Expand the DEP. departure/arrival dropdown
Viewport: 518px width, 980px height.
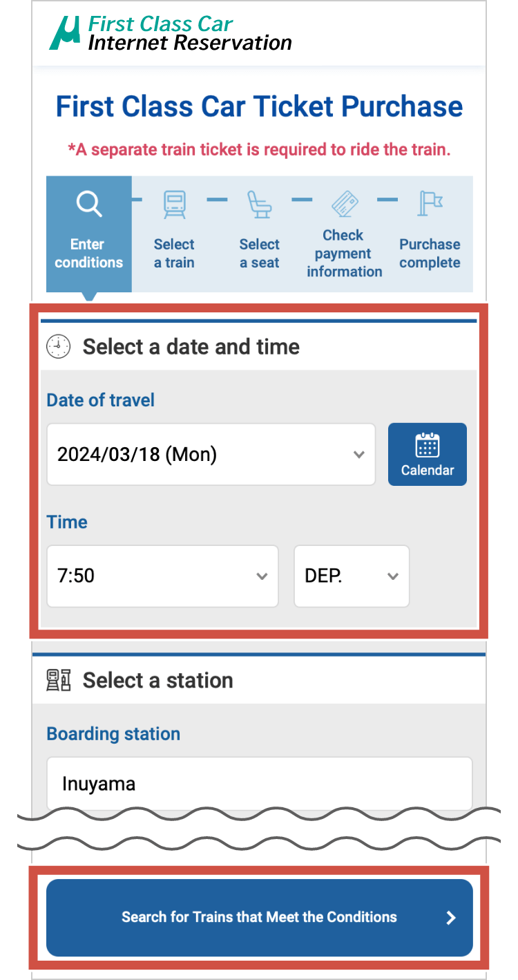[x=352, y=576]
